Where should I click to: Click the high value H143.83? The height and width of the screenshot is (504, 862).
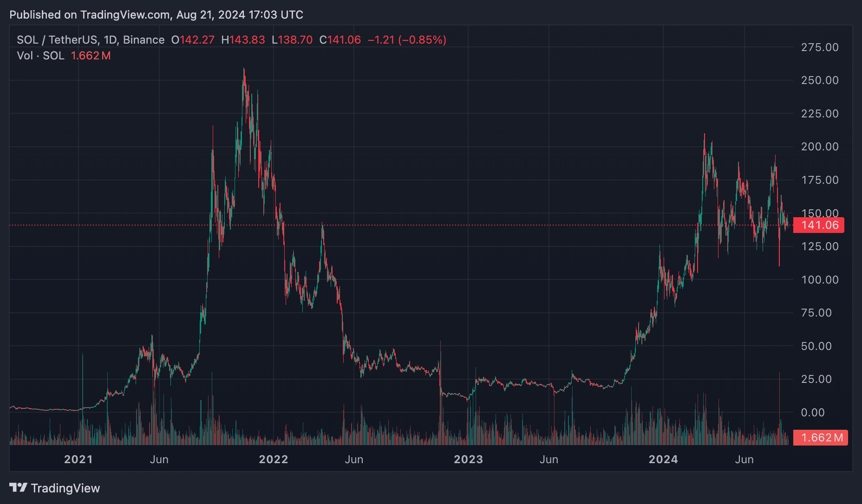243,40
